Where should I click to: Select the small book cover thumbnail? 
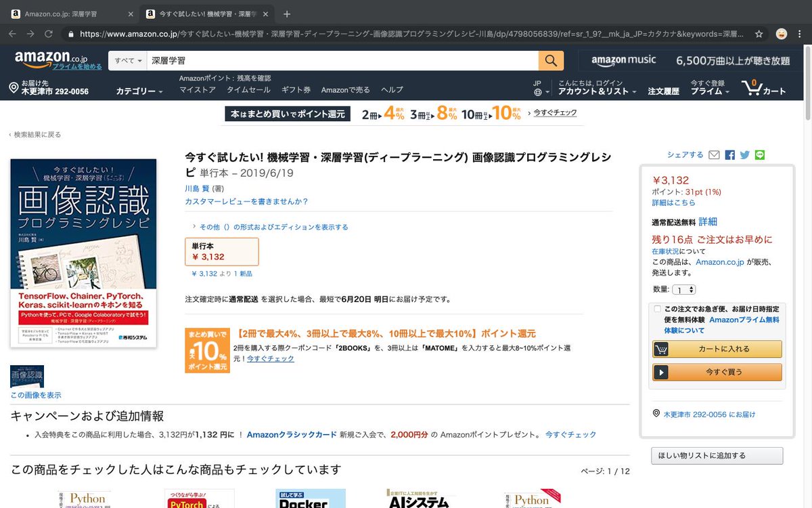(27, 377)
